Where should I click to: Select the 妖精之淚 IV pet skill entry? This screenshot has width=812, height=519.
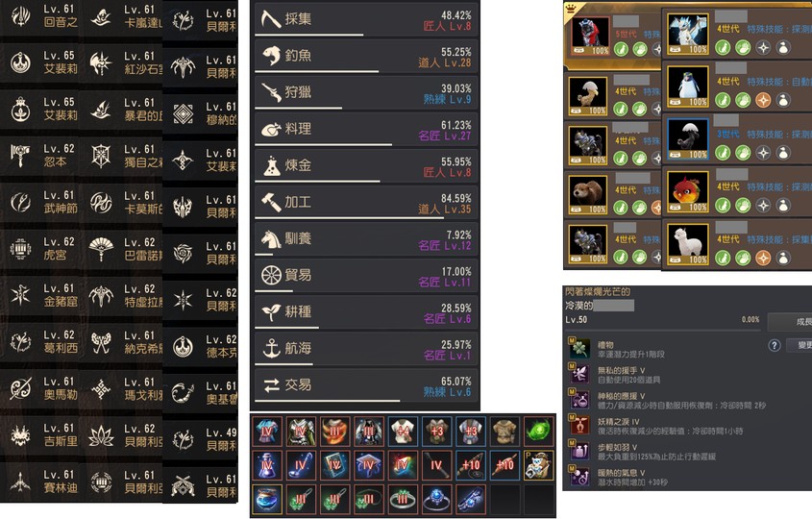(x=665, y=426)
